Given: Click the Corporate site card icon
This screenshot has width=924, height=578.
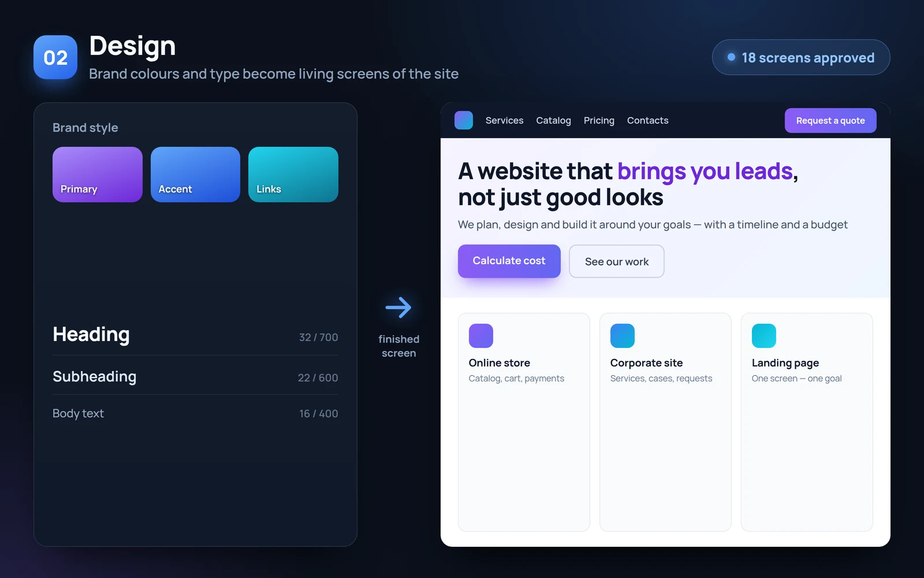Looking at the screenshot, I should 623,336.
